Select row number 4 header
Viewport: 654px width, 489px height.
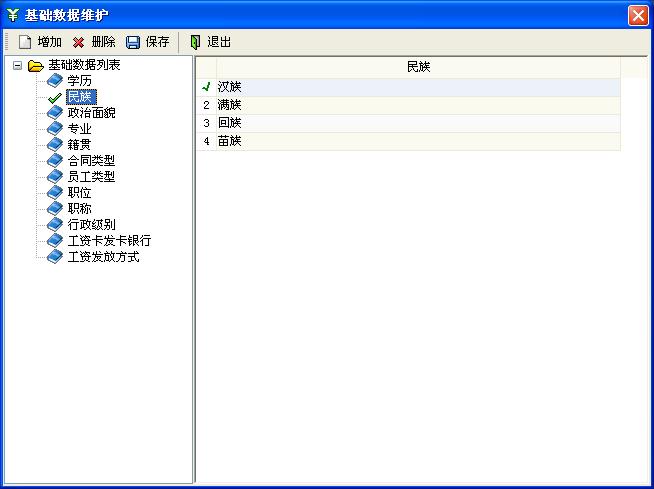point(206,141)
